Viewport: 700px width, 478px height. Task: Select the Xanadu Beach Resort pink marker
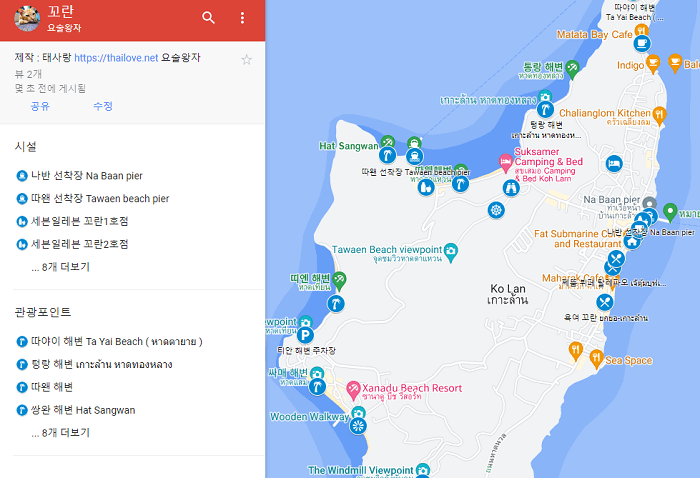[353, 388]
